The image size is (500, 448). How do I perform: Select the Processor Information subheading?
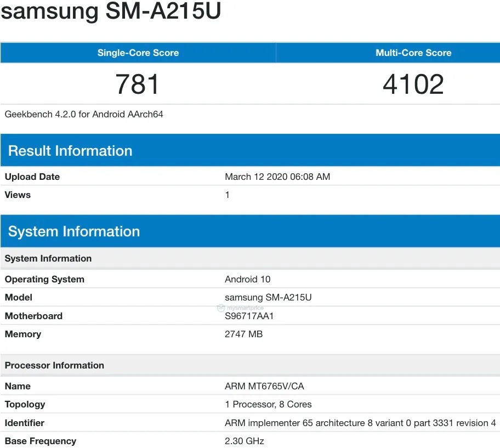[x=54, y=365]
